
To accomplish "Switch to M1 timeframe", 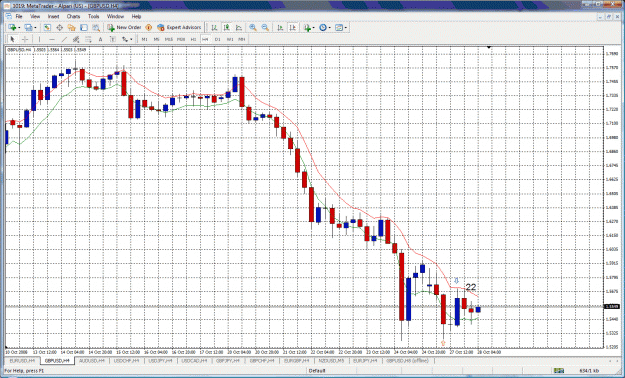I will click(x=145, y=39).
